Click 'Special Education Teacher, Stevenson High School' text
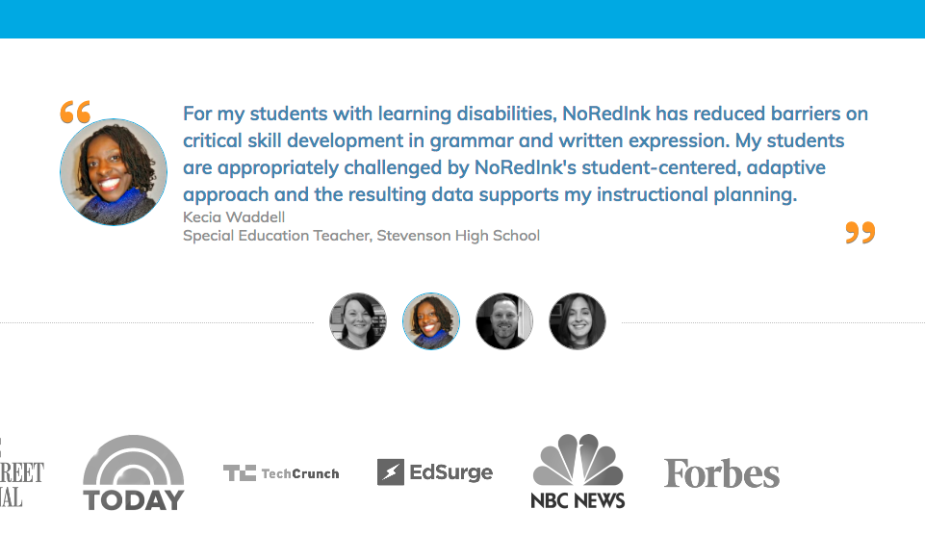 (361, 235)
